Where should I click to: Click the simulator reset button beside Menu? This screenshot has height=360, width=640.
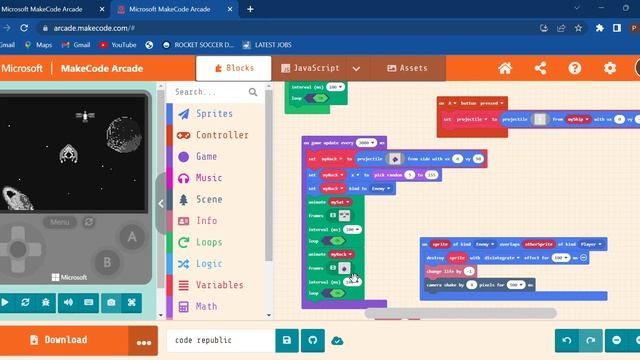pyautogui.click(x=89, y=222)
